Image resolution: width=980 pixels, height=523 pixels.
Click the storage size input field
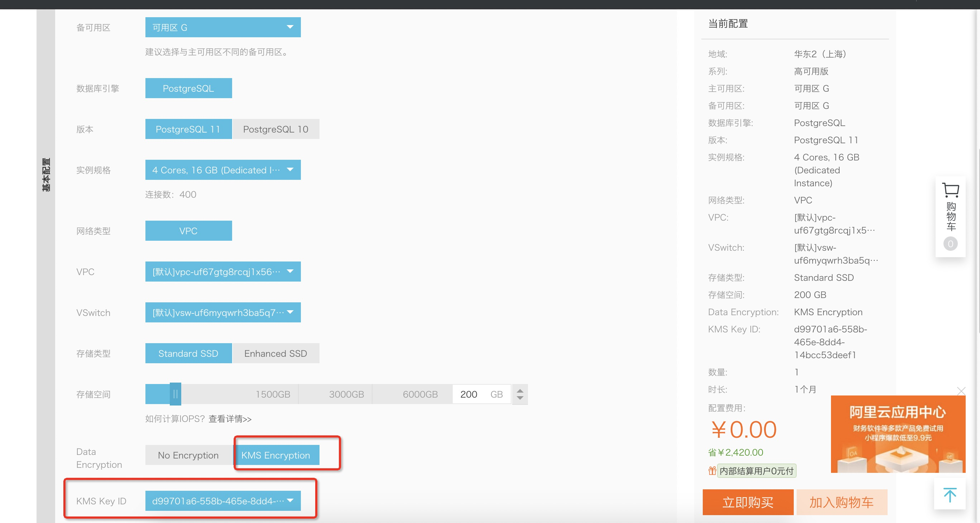point(469,394)
